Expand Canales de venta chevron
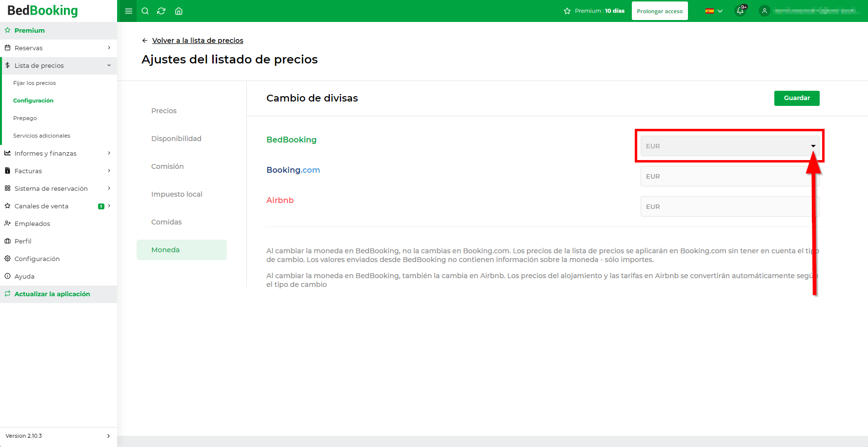The image size is (868, 447). point(109,206)
